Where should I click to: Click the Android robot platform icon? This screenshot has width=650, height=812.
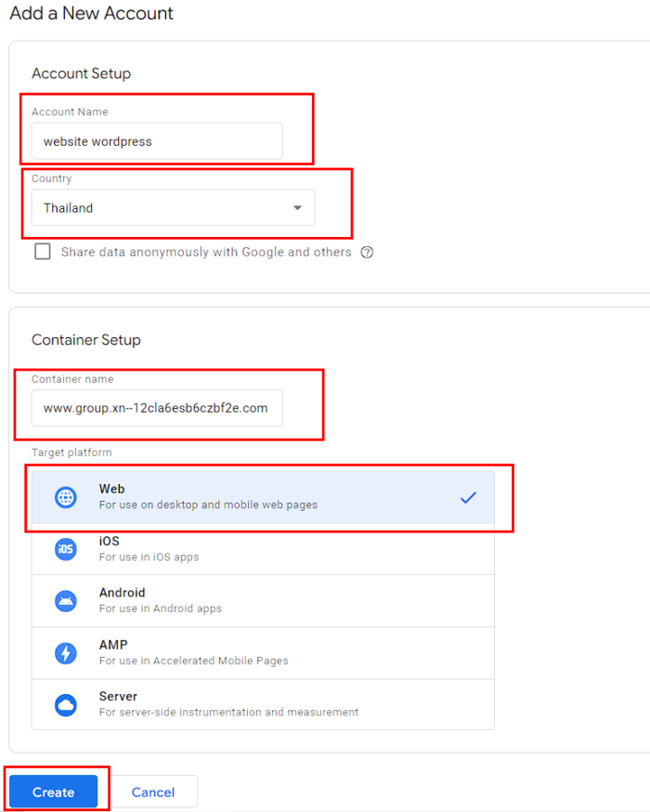tap(66, 601)
